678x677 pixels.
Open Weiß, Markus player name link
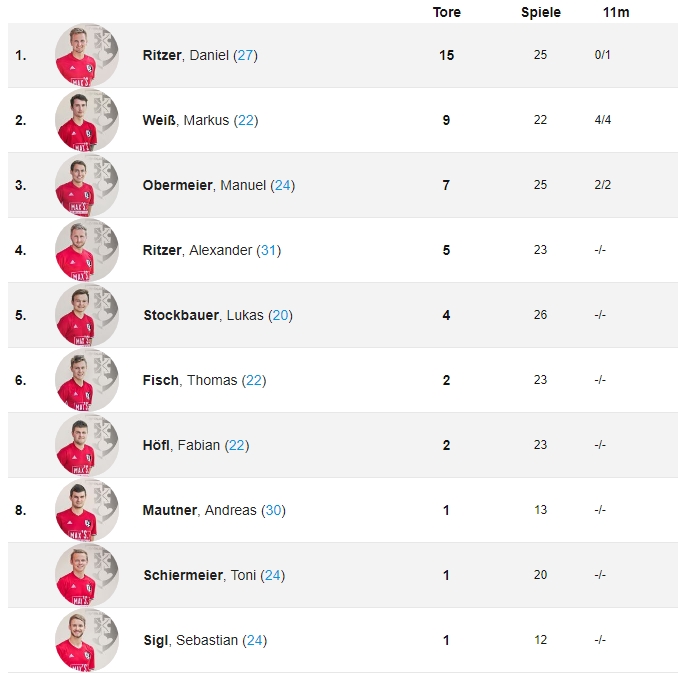pos(185,120)
